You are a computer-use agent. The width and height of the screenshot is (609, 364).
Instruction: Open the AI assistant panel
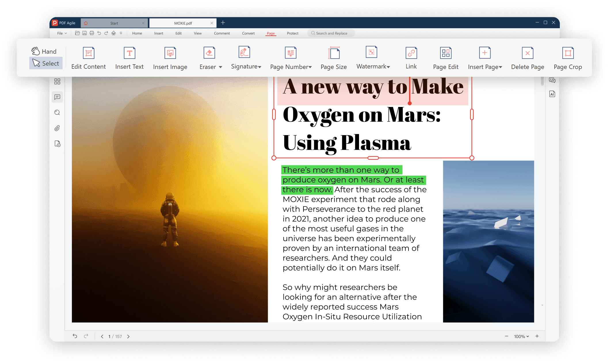pos(552,94)
